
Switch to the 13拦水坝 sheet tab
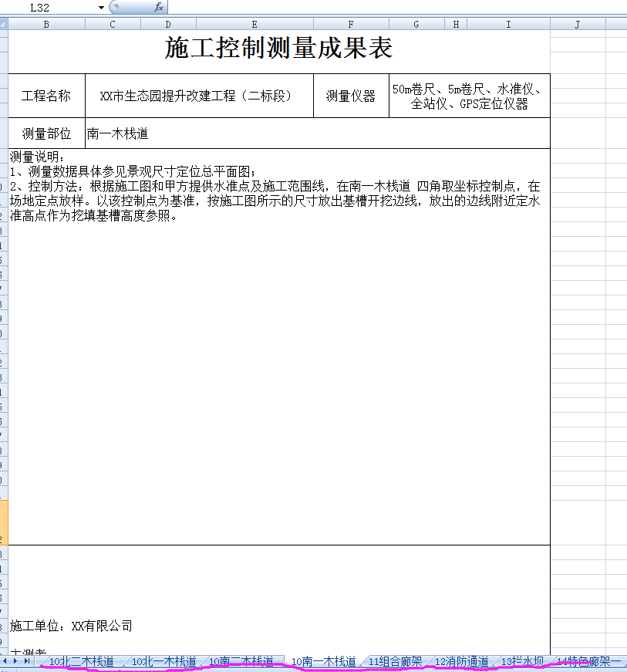(x=523, y=661)
